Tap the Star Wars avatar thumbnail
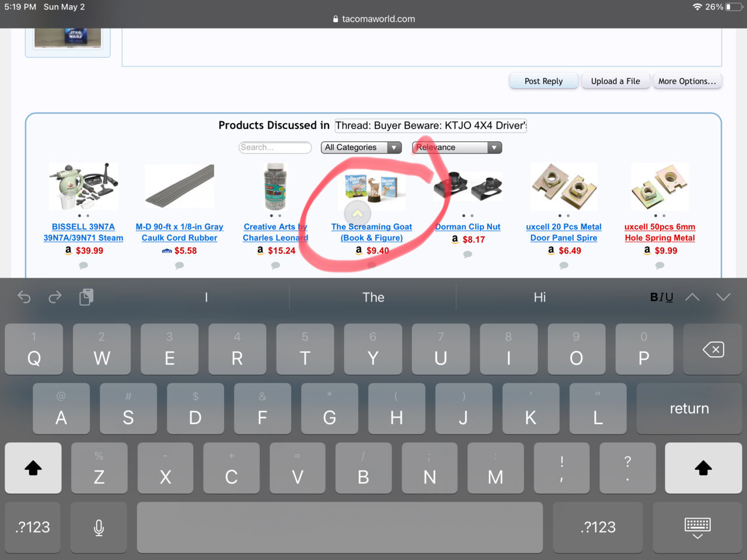This screenshot has height=560, width=747. (x=68, y=37)
